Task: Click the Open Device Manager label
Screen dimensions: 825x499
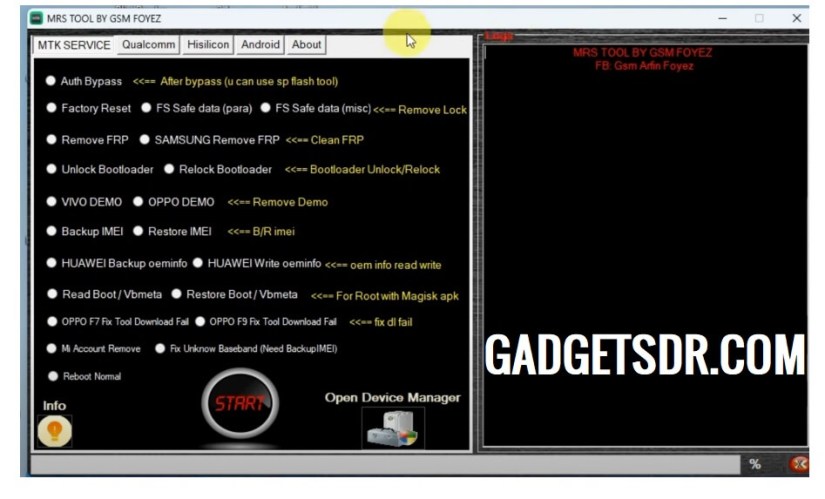Action: tap(393, 397)
